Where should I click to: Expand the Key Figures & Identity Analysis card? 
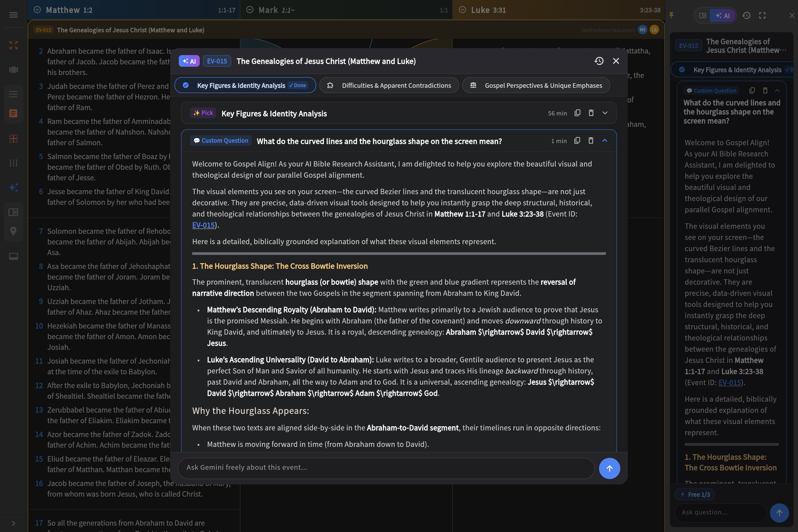point(605,113)
